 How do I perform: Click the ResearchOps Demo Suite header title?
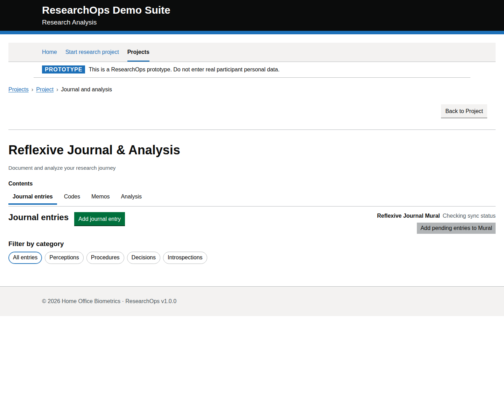tap(106, 10)
